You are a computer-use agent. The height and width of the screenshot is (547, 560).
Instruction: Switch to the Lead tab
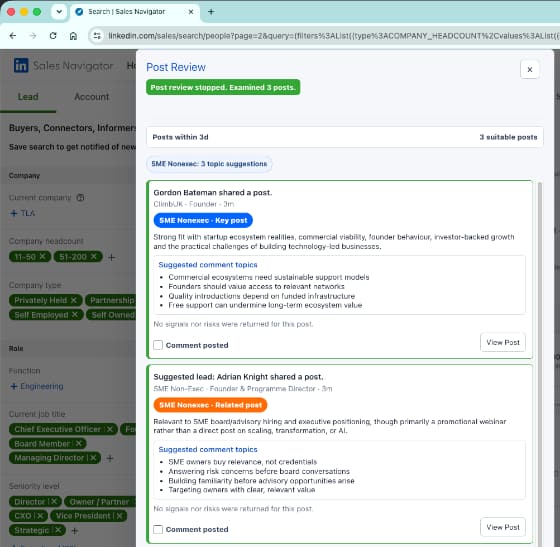click(x=28, y=97)
